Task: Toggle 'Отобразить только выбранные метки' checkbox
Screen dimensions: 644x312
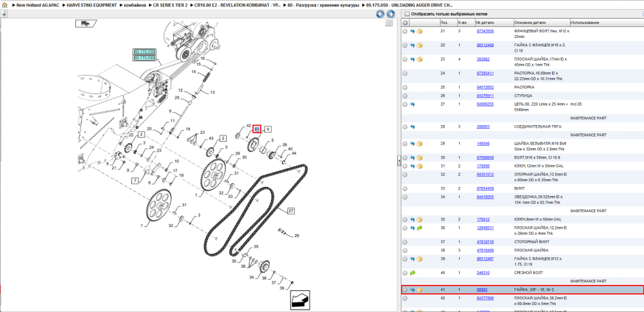Action: [x=406, y=14]
